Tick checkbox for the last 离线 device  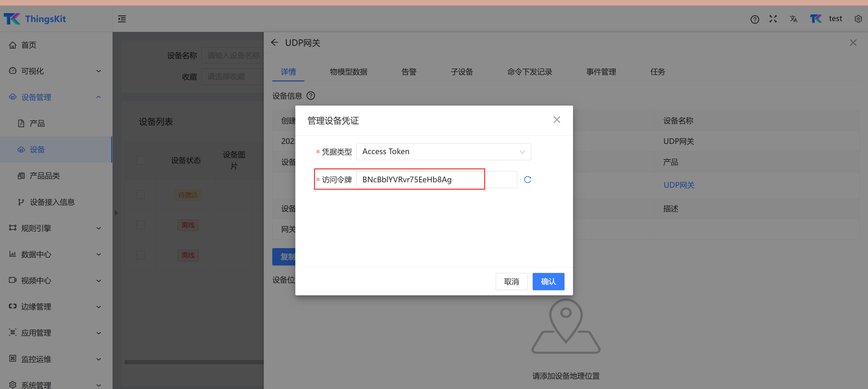pyautogui.click(x=140, y=255)
